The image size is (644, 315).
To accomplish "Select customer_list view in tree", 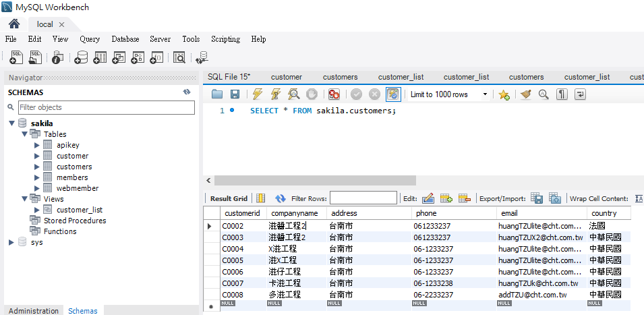I will [x=80, y=210].
